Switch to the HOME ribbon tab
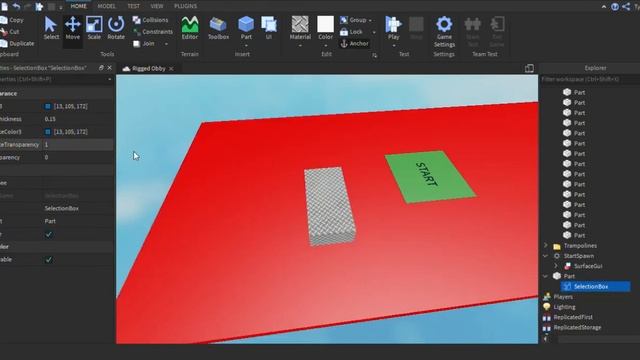Viewport: 640px width, 360px height. [x=78, y=6]
